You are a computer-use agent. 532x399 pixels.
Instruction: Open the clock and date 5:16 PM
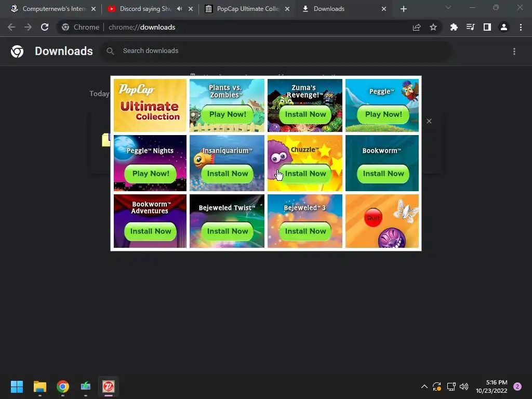click(x=491, y=387)
